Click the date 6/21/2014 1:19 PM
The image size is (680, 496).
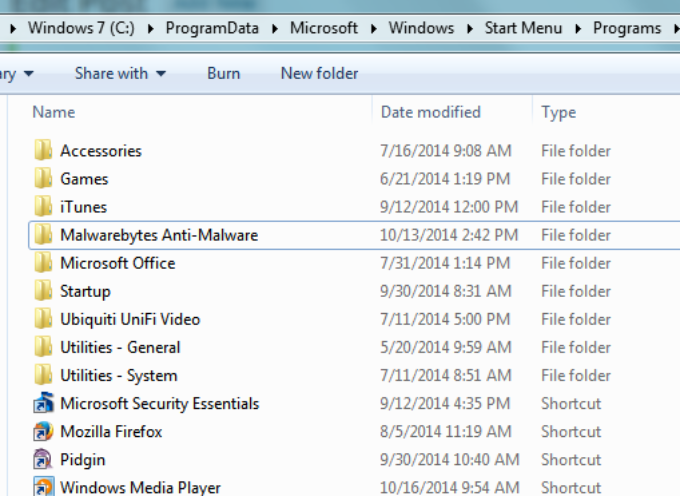(x=445, y=179)
